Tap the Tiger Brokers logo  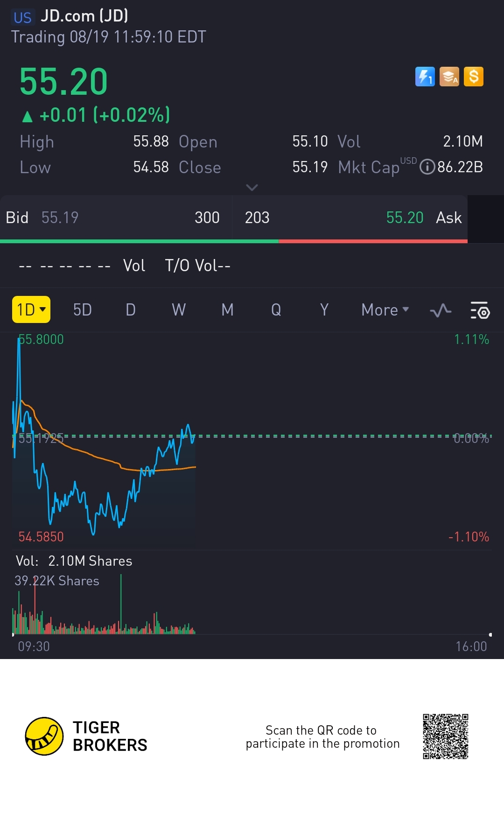point(44,736)
